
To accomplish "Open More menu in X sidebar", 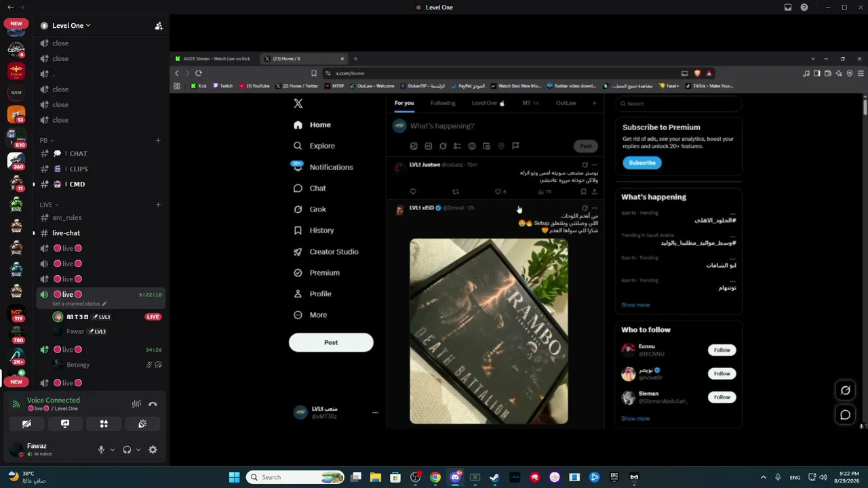I will click(310, 314).
